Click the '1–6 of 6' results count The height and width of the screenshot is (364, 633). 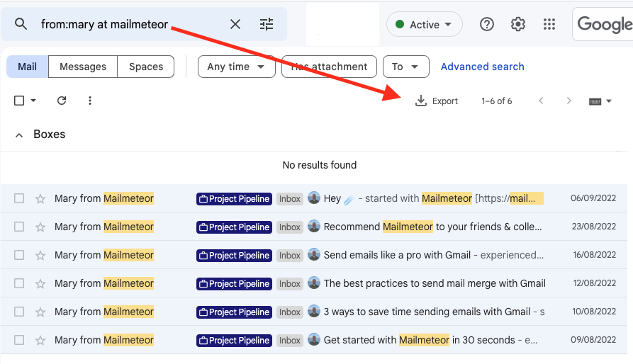497,101
